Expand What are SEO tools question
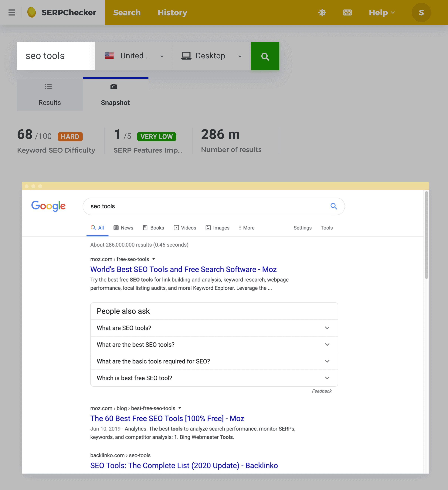The height and width of the screenshot is (490, 448). pos(214,328)
